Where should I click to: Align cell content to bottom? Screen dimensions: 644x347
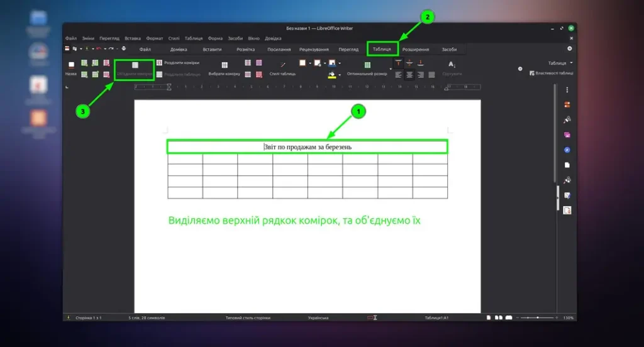(421, 63)
